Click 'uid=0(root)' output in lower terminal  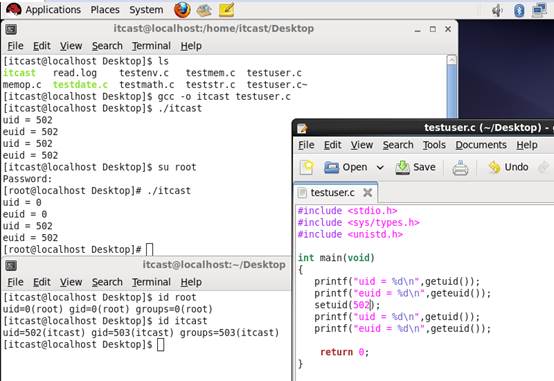[33, 309]
